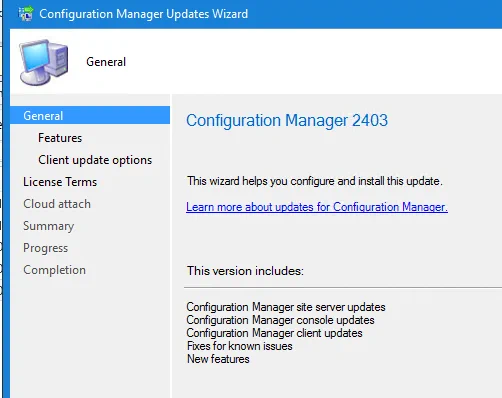Select 'Fixes for known issues' line
Viewport: 502px width, 398px height.
tap(240, 346)
